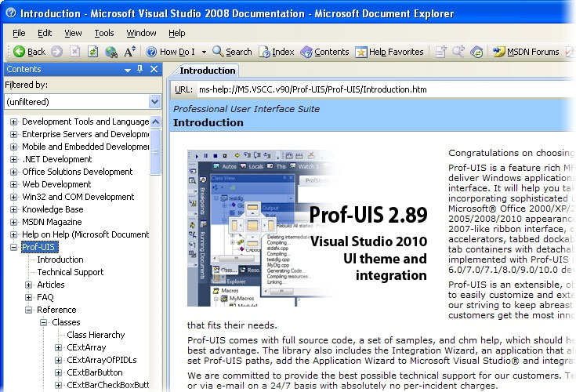Click the Add to Help Favorites icon
The width and height of the screenshot is (576, 392).
tap(440, 52)
